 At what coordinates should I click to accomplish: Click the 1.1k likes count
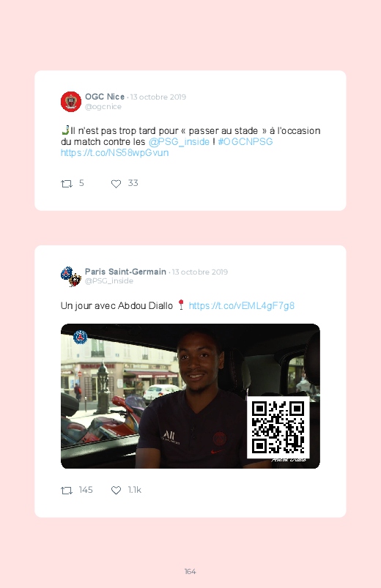pos(134,490)
